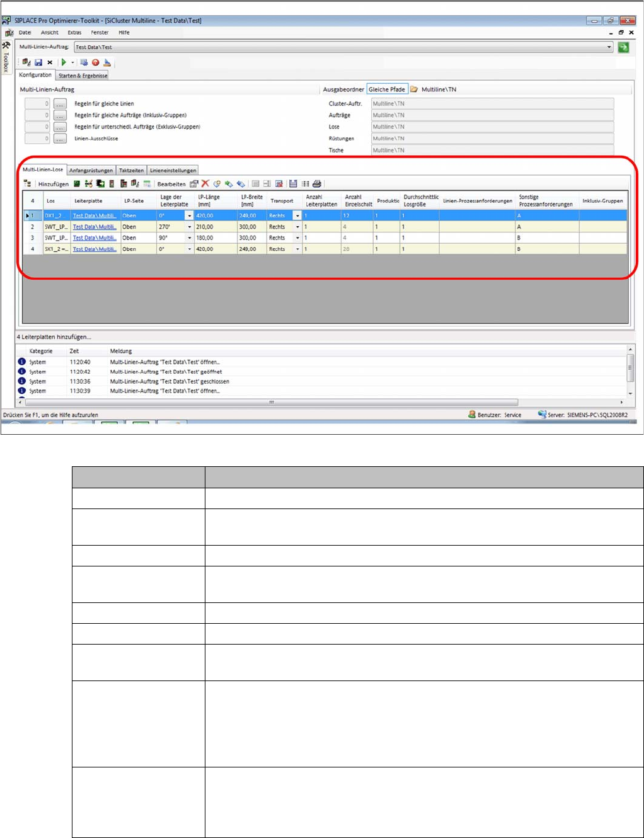The width and height of the screenshot is (644, 838).
Task: Click the Rüstungen path field
Action: pos(492,139)
